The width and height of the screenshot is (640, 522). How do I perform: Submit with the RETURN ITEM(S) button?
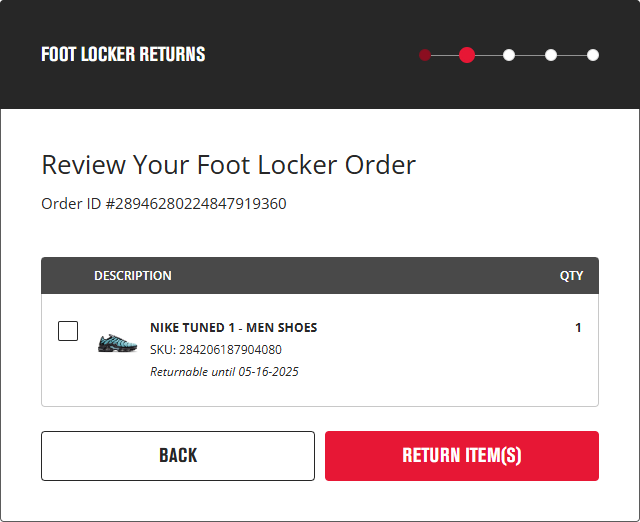point(462,456)
